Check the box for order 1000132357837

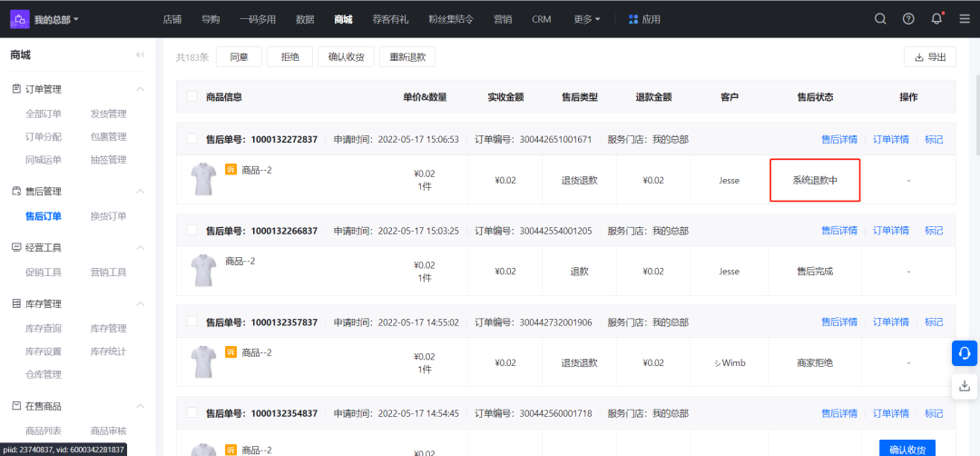point(191,322)
